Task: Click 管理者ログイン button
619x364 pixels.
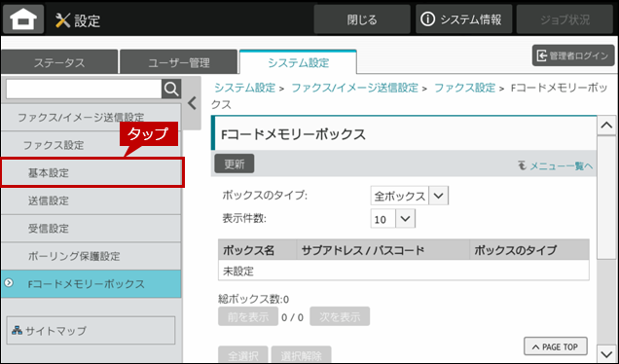Action: pos(573,55)
